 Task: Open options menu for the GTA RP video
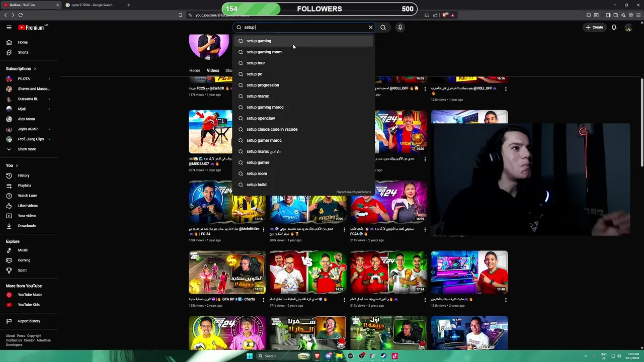(x=264, y=300)
